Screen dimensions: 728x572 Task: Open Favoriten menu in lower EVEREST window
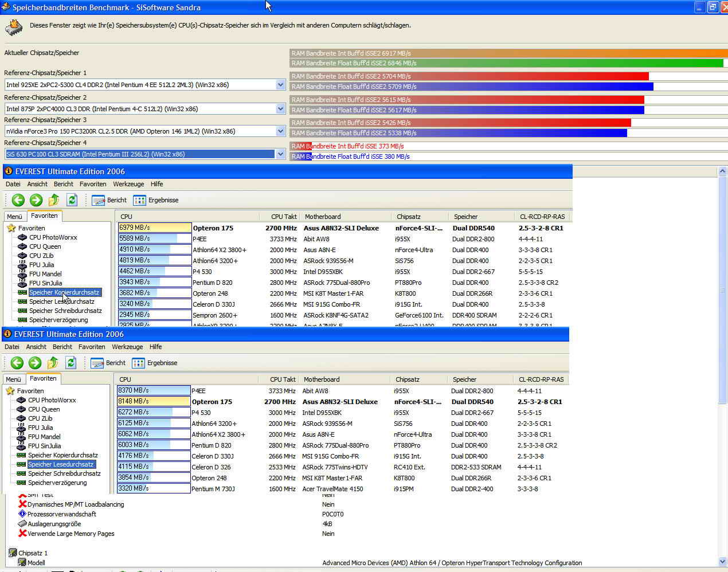(x=92, y=347)
